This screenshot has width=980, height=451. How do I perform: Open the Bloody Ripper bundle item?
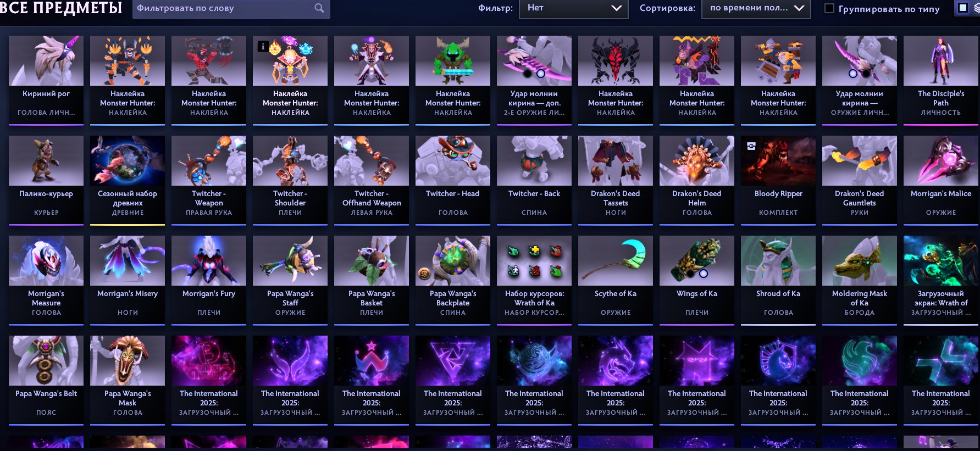[778, 180]
